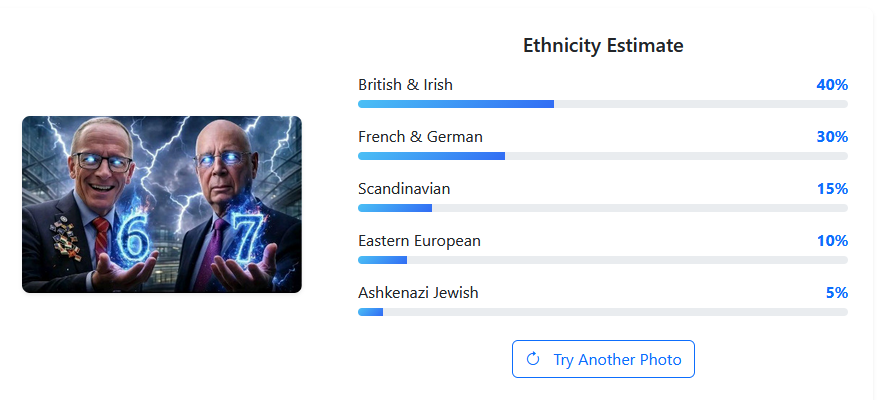Select the Ethnicity Estimate heading
878x400 pixels.
point(603,45)
